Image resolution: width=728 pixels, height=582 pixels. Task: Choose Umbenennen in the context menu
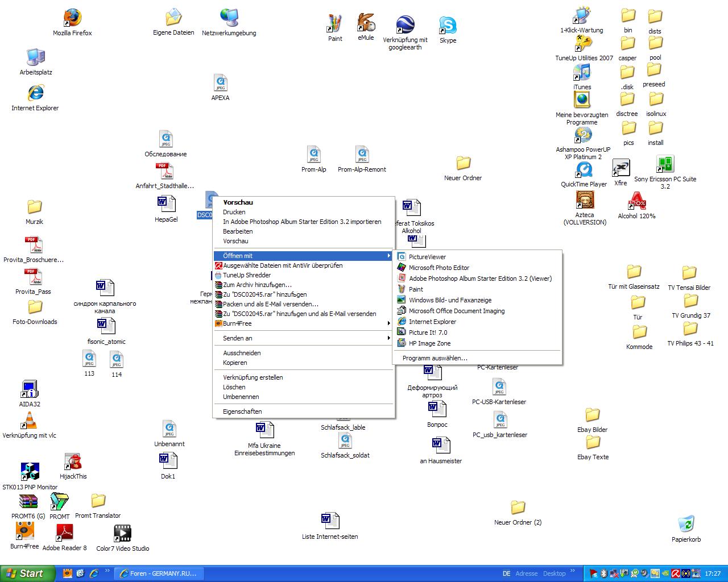coord(241,397)
